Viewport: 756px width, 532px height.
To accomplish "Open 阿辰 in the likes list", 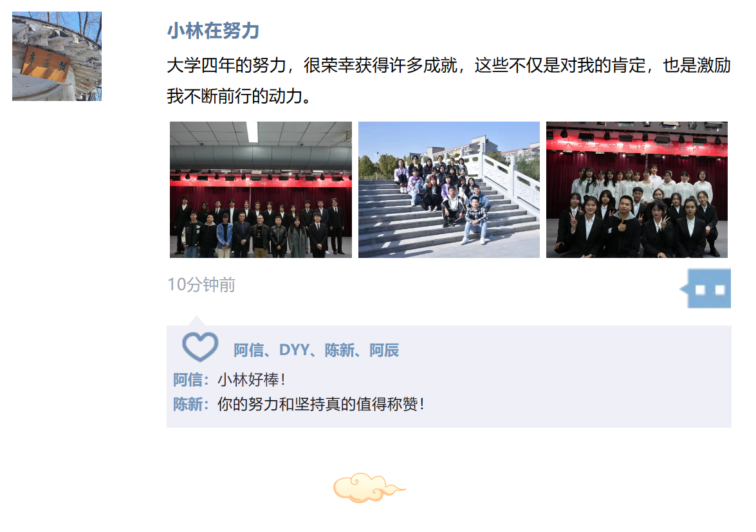I will pos(384,351).
